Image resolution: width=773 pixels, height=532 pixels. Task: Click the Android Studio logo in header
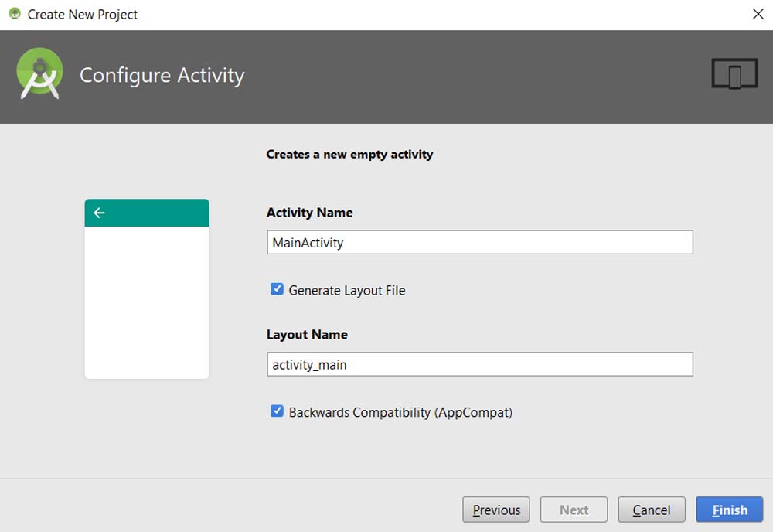click(39, 74)
